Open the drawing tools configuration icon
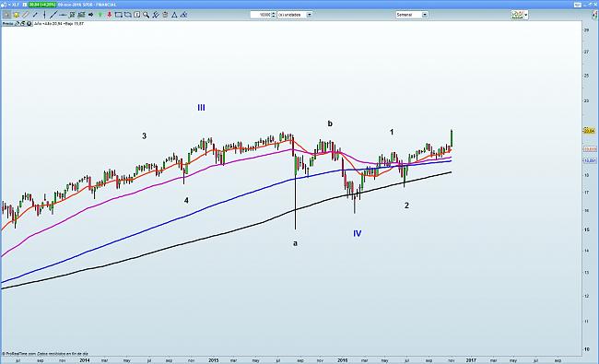This screenshot has width=599, height=364. coord(156,15)
